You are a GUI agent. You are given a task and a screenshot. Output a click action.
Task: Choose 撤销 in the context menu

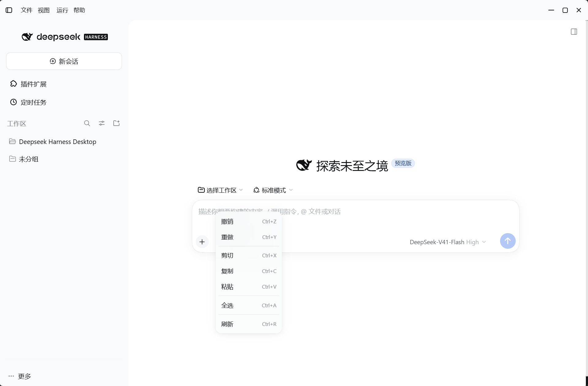click(249, 221)
